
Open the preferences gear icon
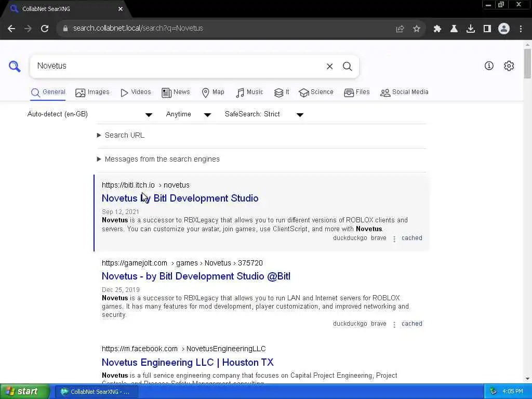coord(509,66)
